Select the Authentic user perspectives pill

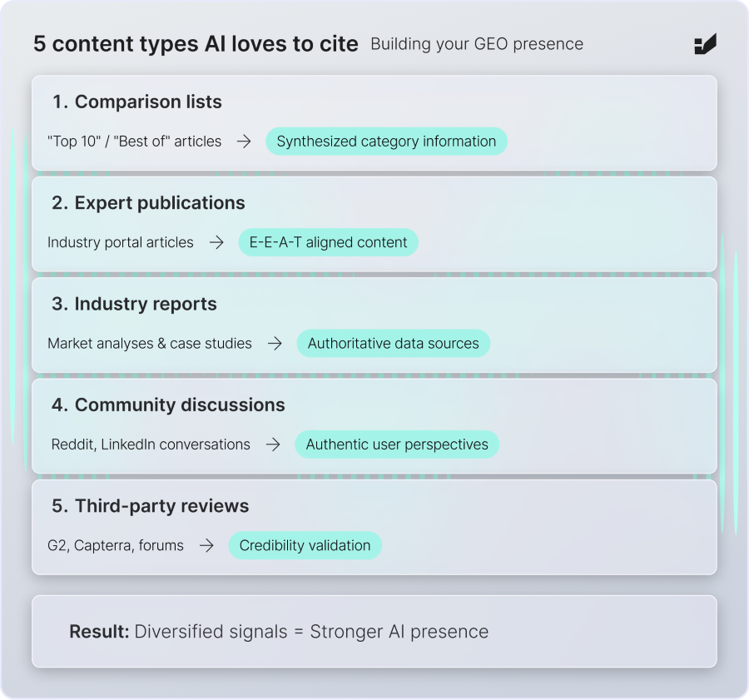tap(397, 444)
